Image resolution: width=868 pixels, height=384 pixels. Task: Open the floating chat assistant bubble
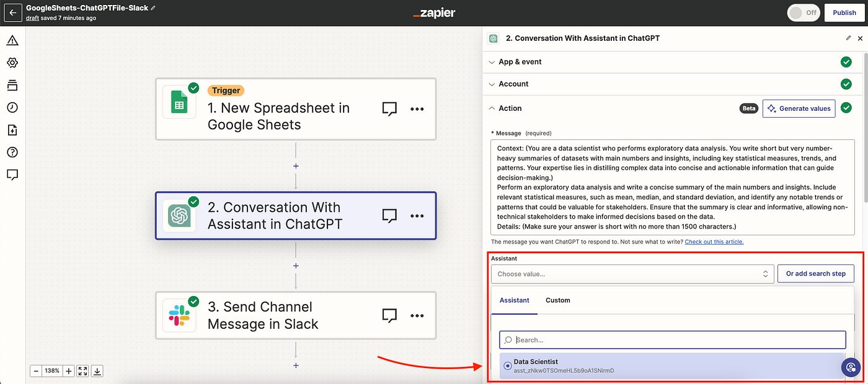click(851, 367)
